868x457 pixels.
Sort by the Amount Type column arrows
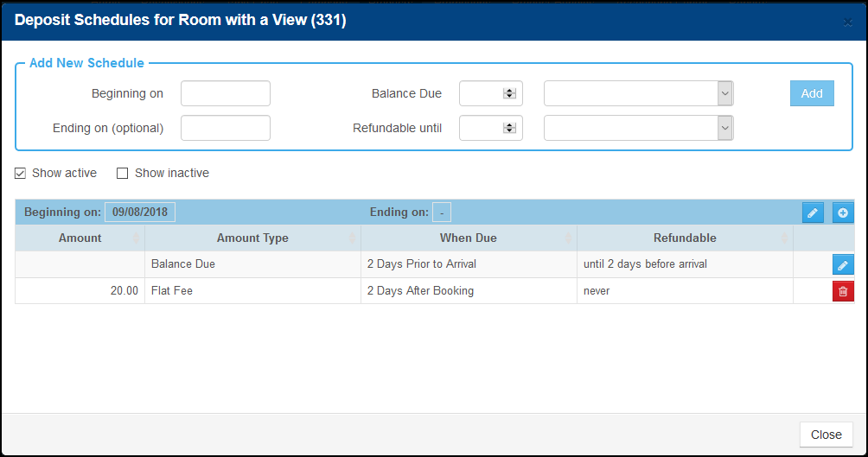pyautogui.click(x=352, y=238)
